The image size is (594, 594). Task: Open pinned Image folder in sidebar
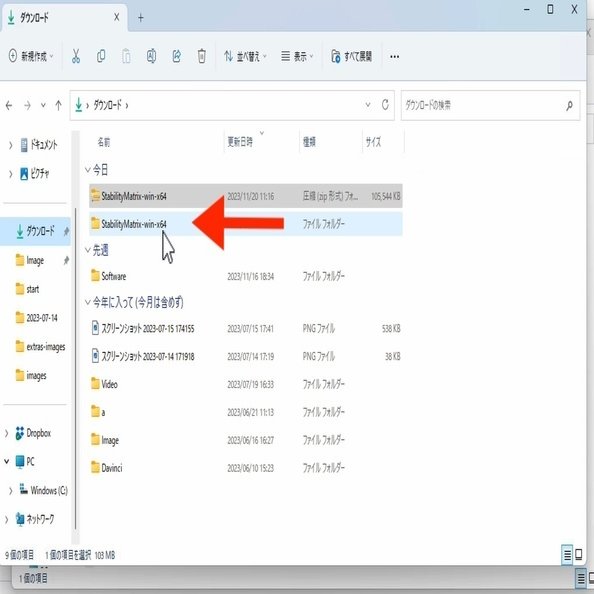[30, 260]
